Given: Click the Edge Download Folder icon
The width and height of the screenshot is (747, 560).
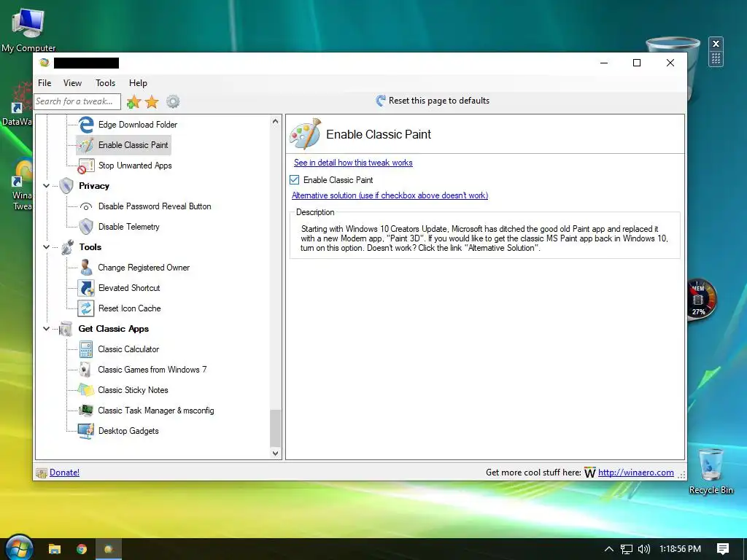Looking at the screenshot, I should click(86, 125).
